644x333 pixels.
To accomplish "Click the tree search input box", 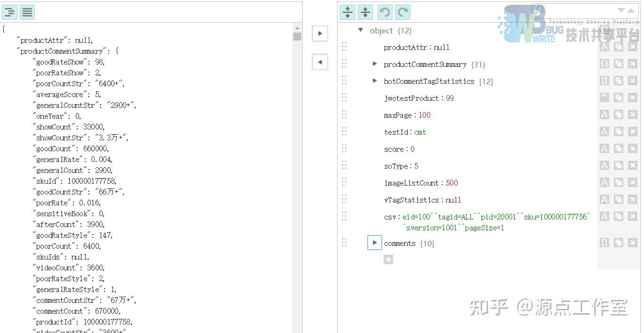I will pos(580,10).
